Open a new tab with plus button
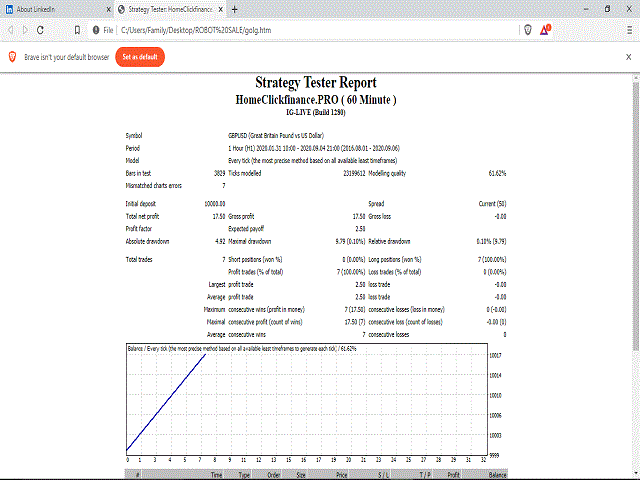Screen dimensions: 640x480 tap(235, 9)
